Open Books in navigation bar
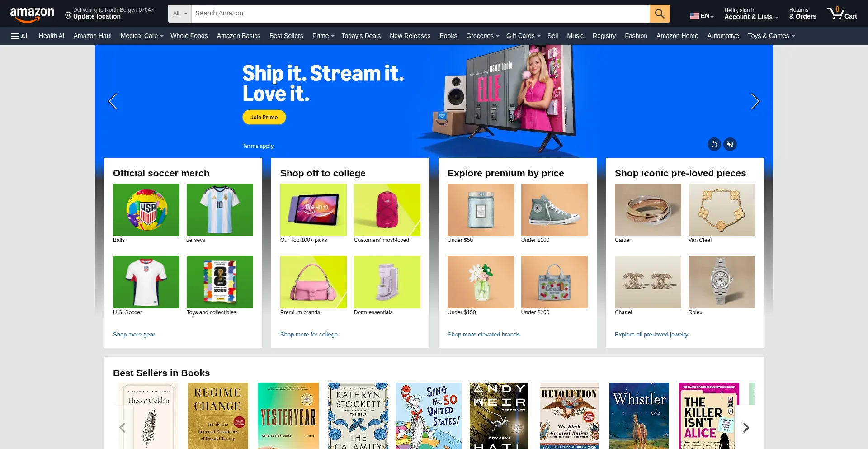 pyautogui.click(x=448, y=36)
